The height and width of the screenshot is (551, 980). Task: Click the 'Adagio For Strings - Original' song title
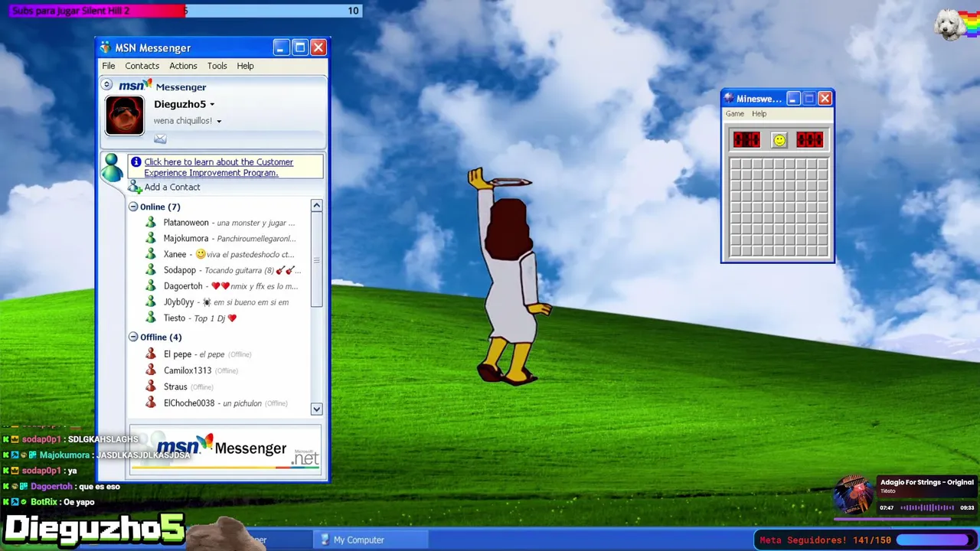[x=926, y=482]
